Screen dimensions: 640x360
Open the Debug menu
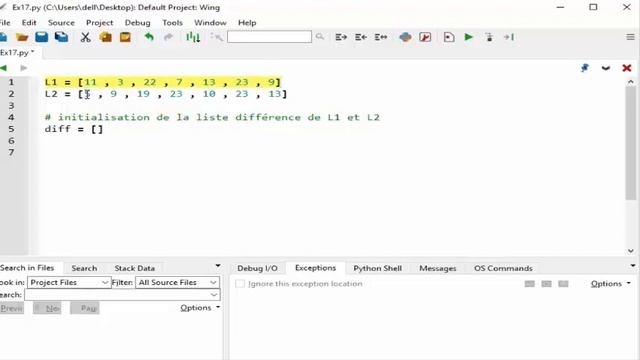coord(138,23)
